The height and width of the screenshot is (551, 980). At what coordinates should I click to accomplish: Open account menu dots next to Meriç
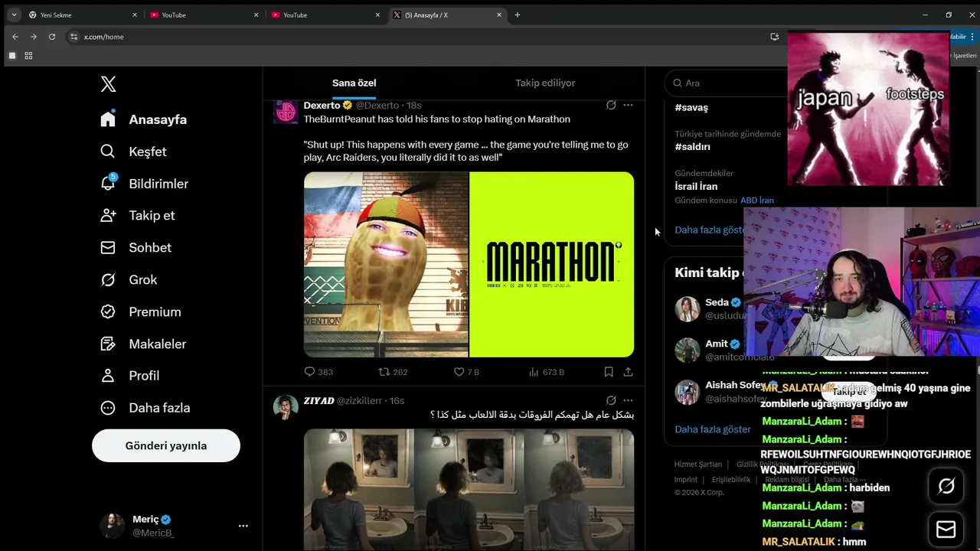[243, 526]
